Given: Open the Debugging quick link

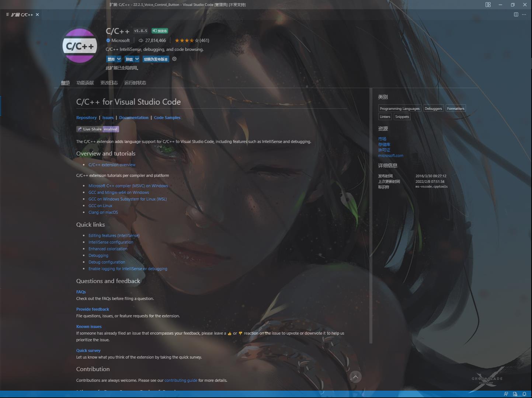Looking at the screenshot, I should [98, 255].
